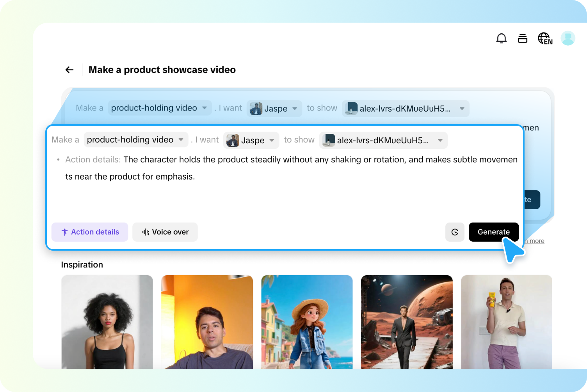Click the generation history clock icon

(455, 232)
